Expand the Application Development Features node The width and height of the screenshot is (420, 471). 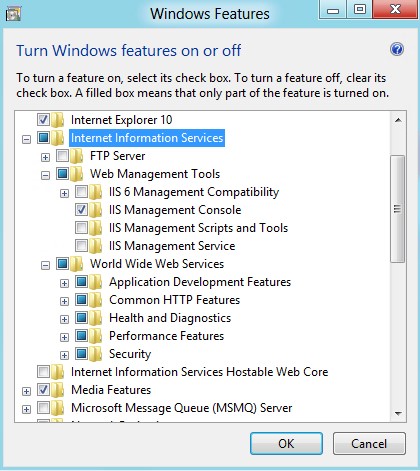pos(64,283)
